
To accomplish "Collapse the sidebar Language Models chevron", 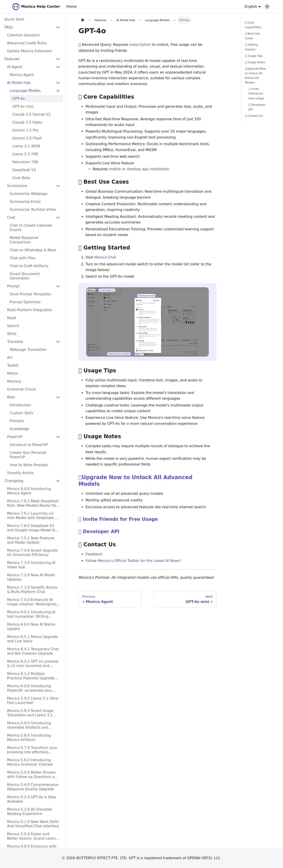I will click(58, 91).
